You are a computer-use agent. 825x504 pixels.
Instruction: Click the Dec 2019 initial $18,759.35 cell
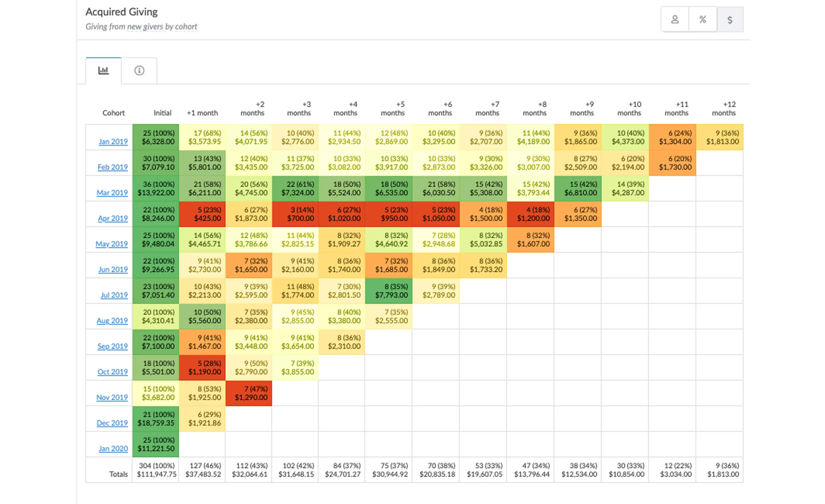click(156, 419)
